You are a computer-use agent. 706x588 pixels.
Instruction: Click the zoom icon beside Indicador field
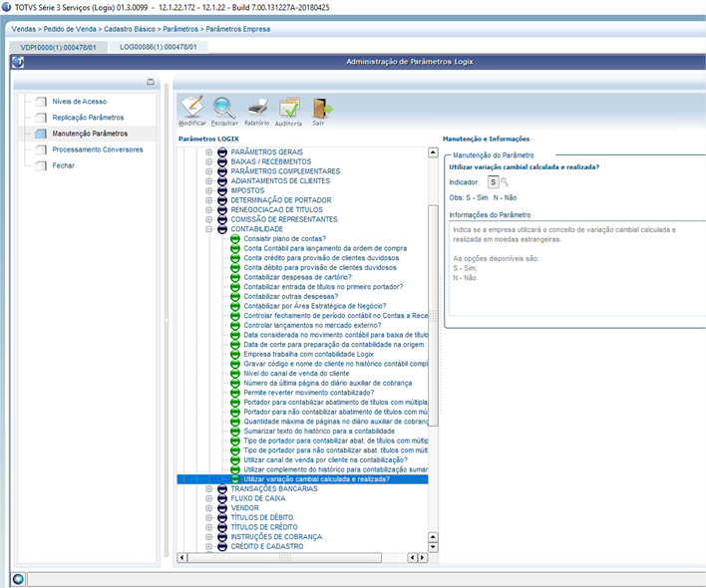pos(505,181)
